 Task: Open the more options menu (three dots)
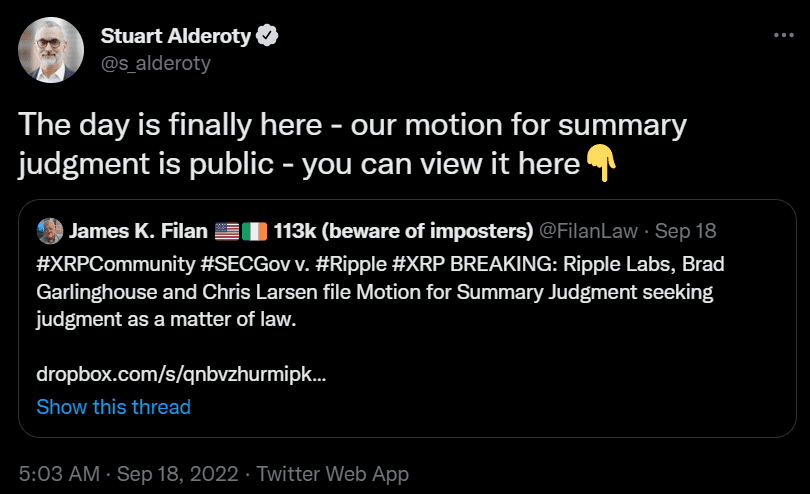click(784, 35)
